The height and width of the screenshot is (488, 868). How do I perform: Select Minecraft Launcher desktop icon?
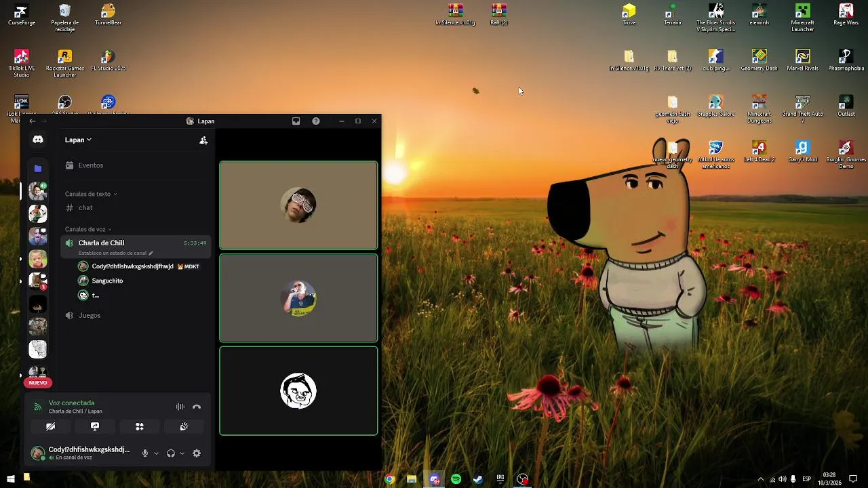coord(802,18)
